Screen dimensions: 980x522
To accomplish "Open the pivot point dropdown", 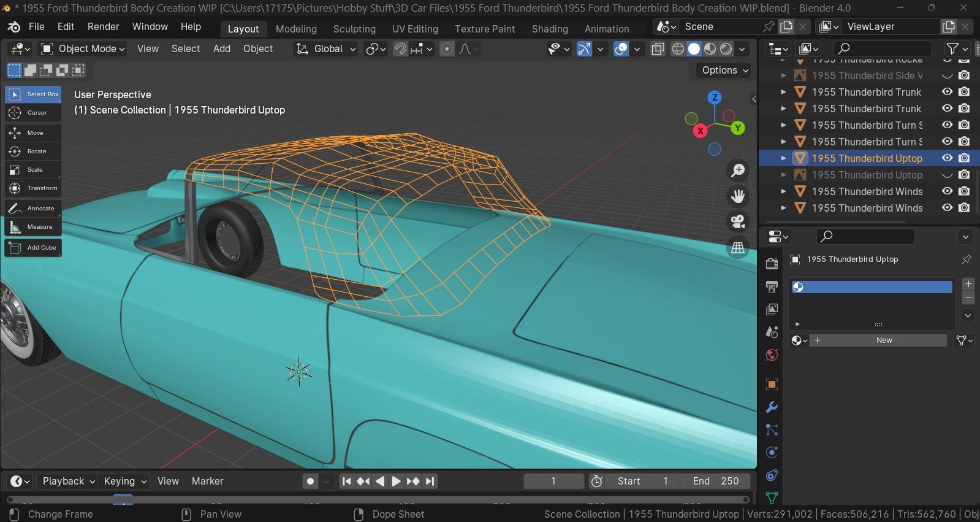I will pos(374,49).
